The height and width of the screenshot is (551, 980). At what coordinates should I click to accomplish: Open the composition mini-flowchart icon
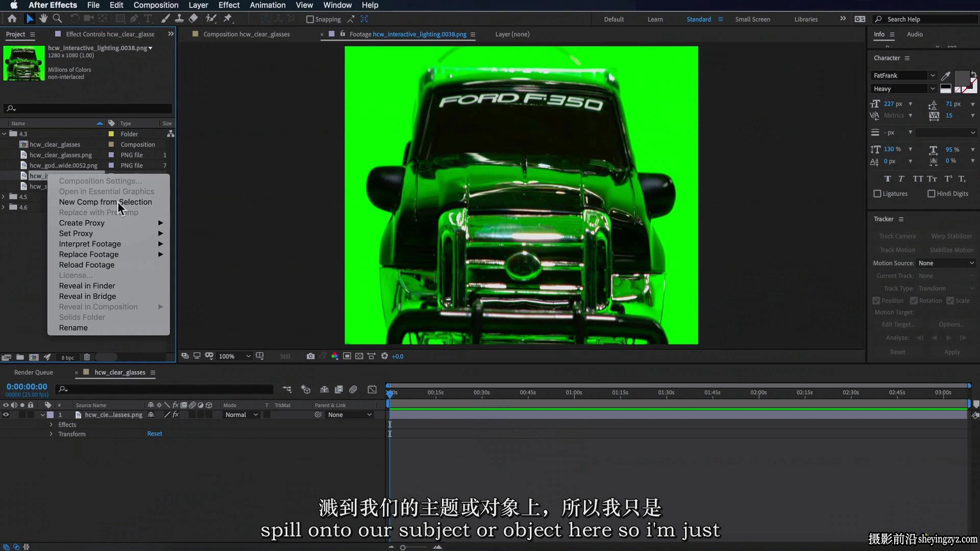[287, 389]
